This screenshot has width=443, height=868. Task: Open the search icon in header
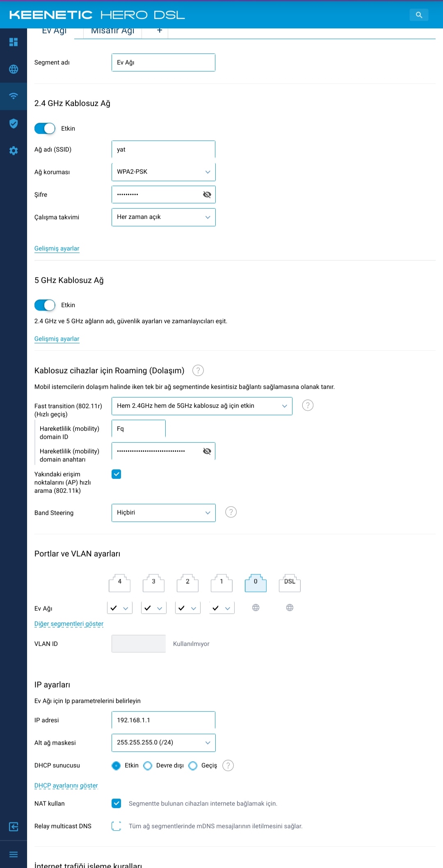419,15
